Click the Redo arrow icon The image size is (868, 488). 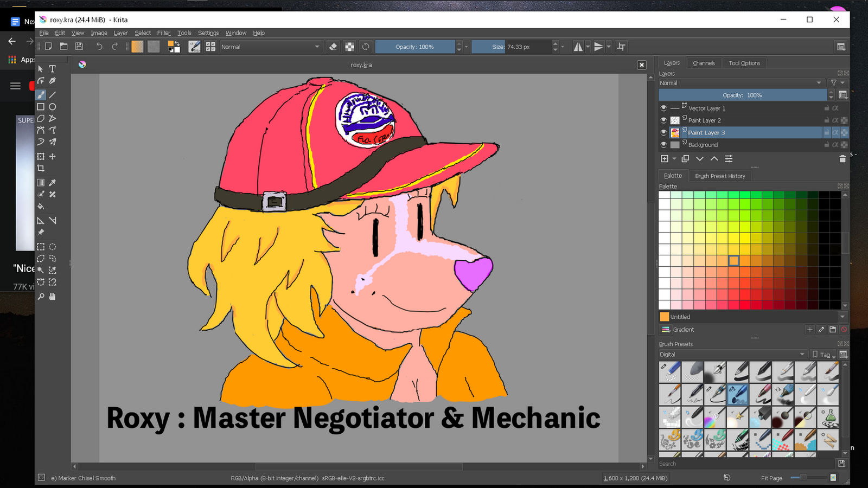tap(114, 47)
